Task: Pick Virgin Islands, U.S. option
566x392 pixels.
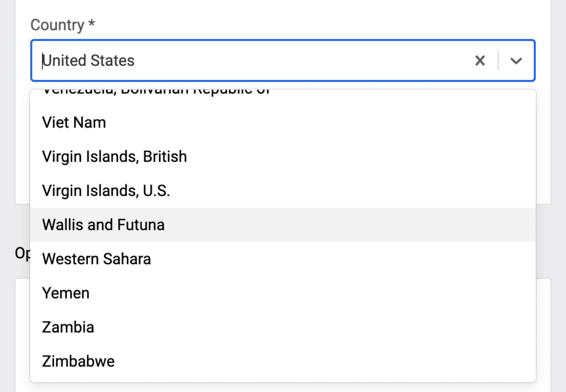Action: point(106,191)
